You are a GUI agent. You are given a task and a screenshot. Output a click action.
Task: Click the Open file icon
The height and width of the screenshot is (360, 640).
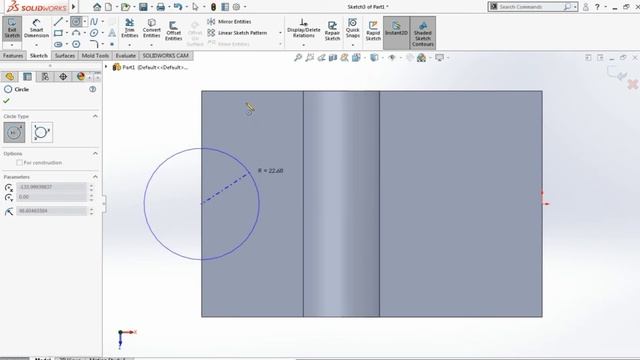pos(125,7)
